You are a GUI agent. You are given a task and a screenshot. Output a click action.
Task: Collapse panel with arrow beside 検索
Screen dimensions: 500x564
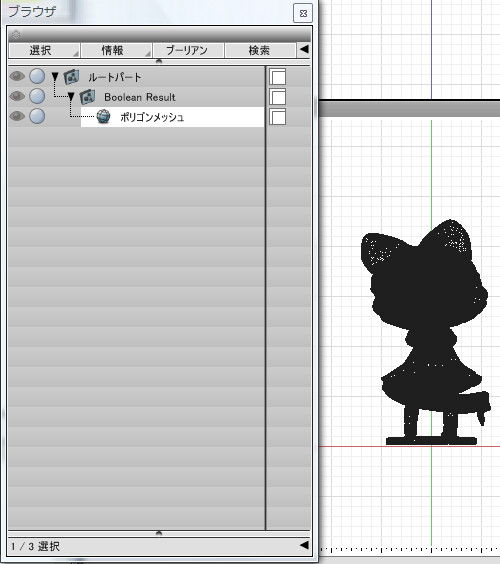(304, 49)
